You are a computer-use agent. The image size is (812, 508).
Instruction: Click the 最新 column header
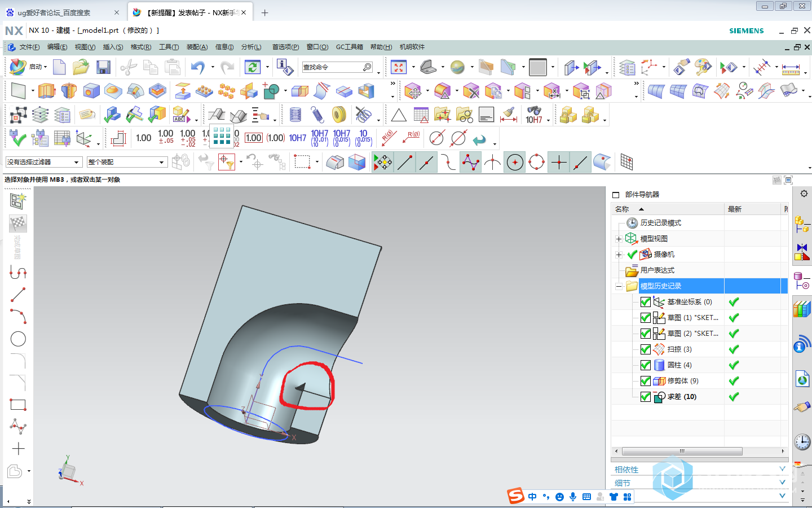(753, 209)
